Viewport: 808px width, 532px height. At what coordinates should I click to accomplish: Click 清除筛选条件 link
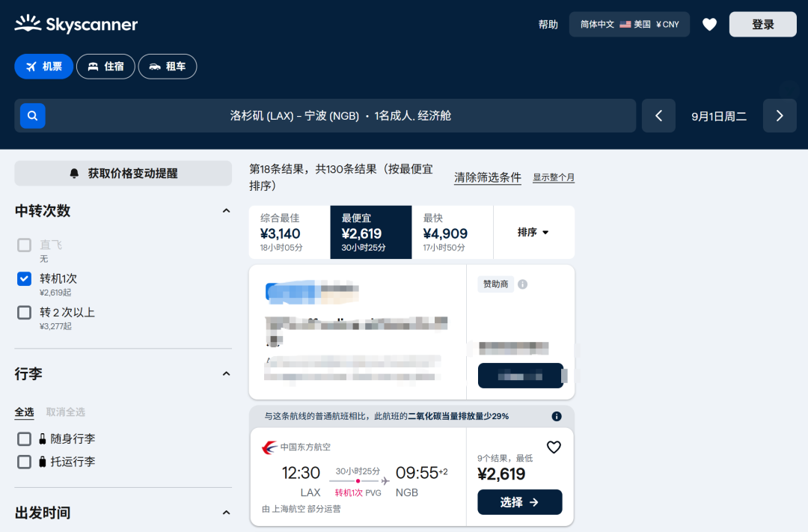tap(488, 178)
